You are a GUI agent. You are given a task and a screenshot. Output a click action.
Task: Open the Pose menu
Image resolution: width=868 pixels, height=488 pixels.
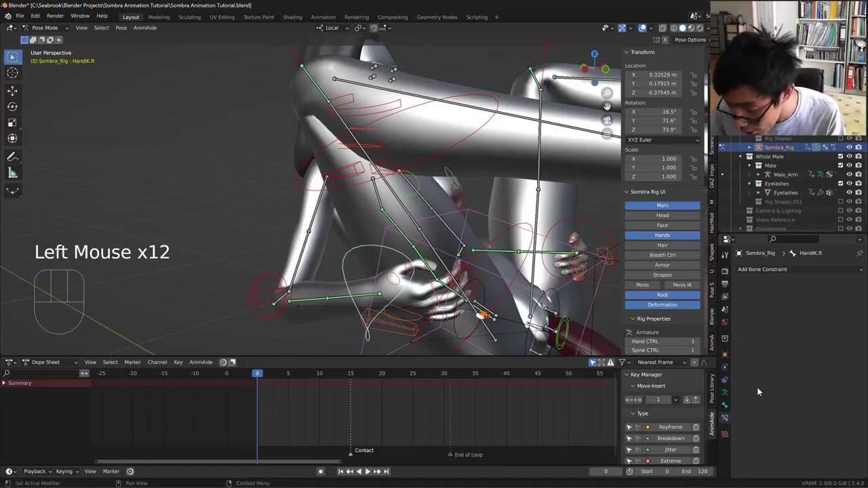[x=121, y=28]
